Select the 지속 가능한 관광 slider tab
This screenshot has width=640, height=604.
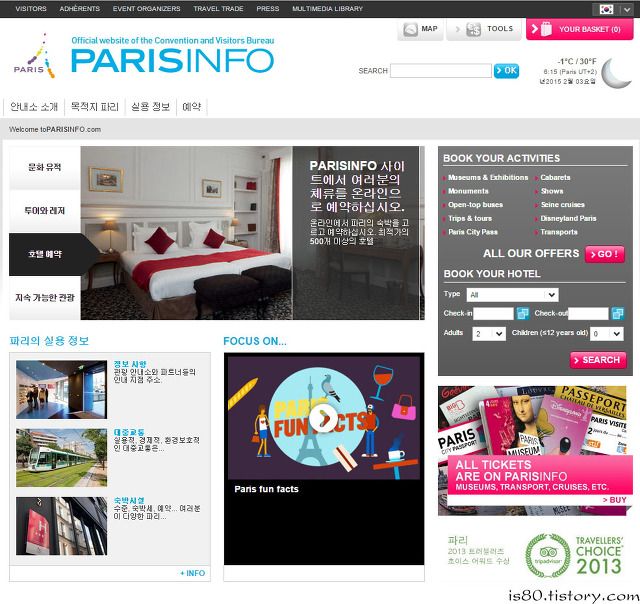pos(44,298)
